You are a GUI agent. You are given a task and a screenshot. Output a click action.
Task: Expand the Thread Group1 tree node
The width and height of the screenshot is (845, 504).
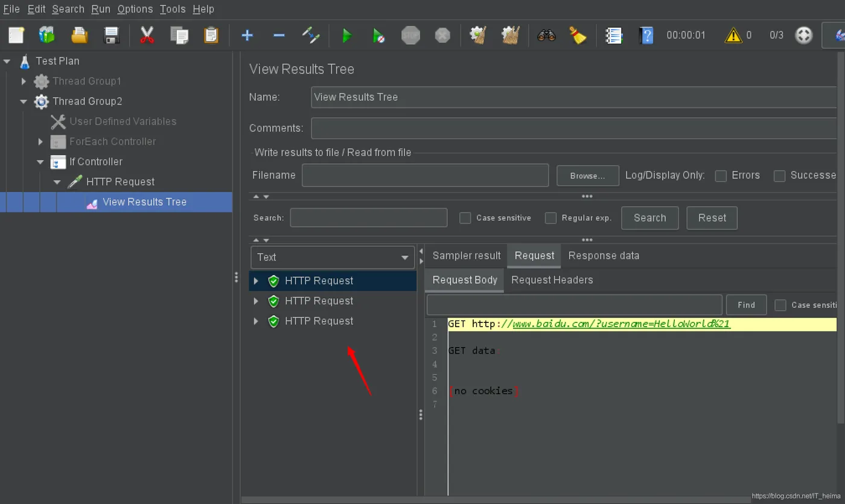24,81
